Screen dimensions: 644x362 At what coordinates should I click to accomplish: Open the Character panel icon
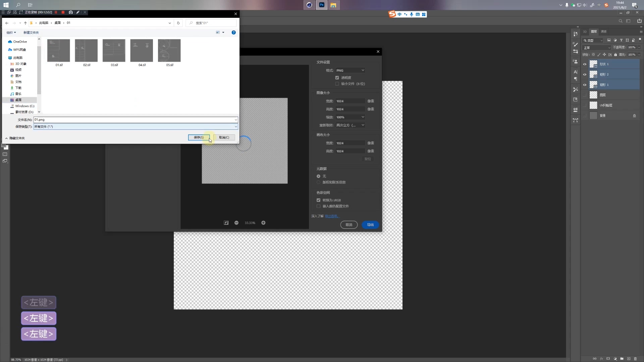576,72
